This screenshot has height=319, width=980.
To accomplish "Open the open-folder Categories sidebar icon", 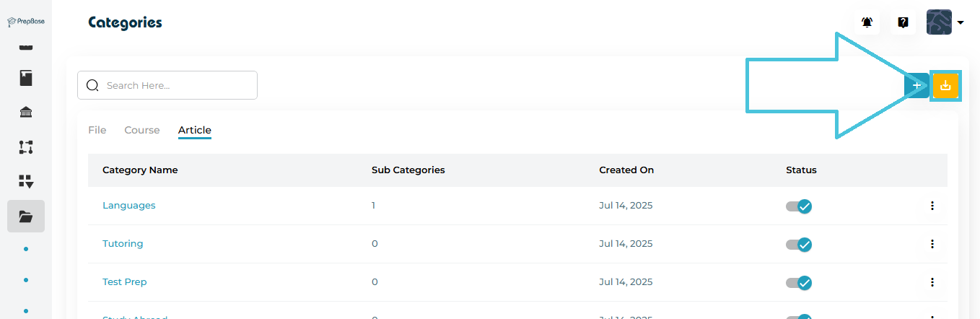I will click(x=26, y=216).
